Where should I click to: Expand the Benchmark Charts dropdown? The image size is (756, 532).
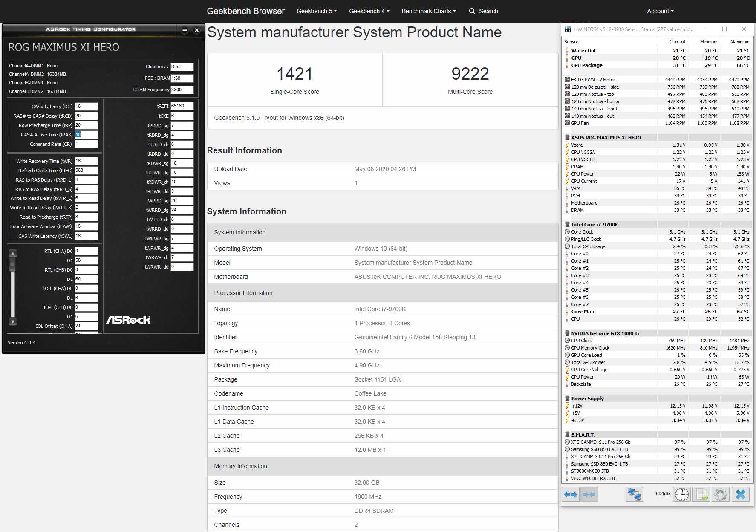tap(429, 11)
